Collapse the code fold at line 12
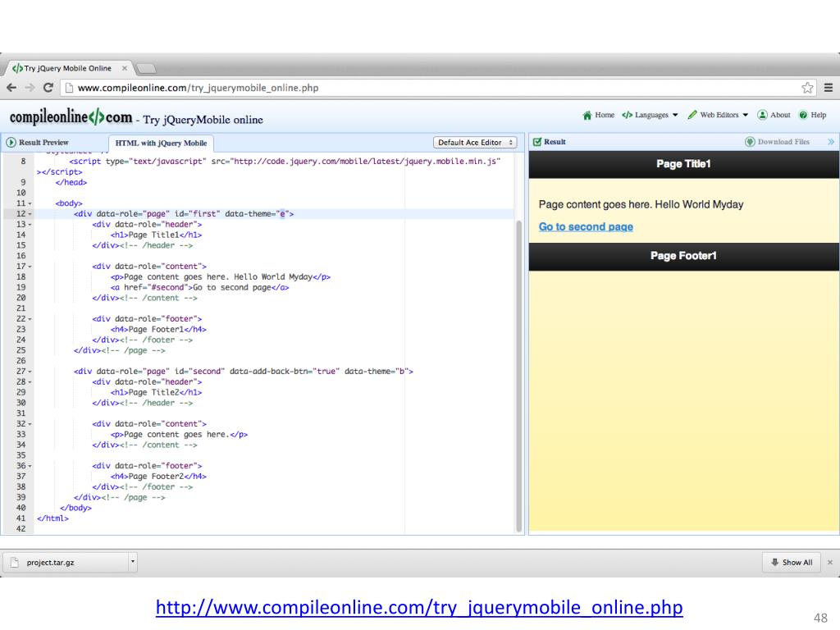The width and height of the screenshot is (840, 630). click(30, 214)
